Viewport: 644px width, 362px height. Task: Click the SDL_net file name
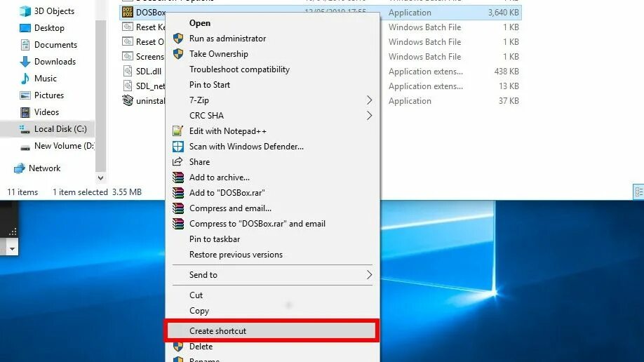pyautogui.click(x=150, y=86)
